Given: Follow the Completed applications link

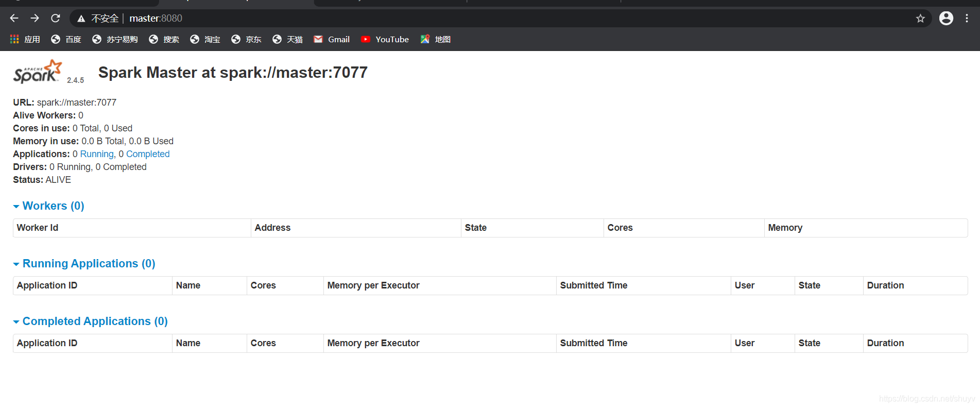Looking at the screenshot, I should (148, 154).
